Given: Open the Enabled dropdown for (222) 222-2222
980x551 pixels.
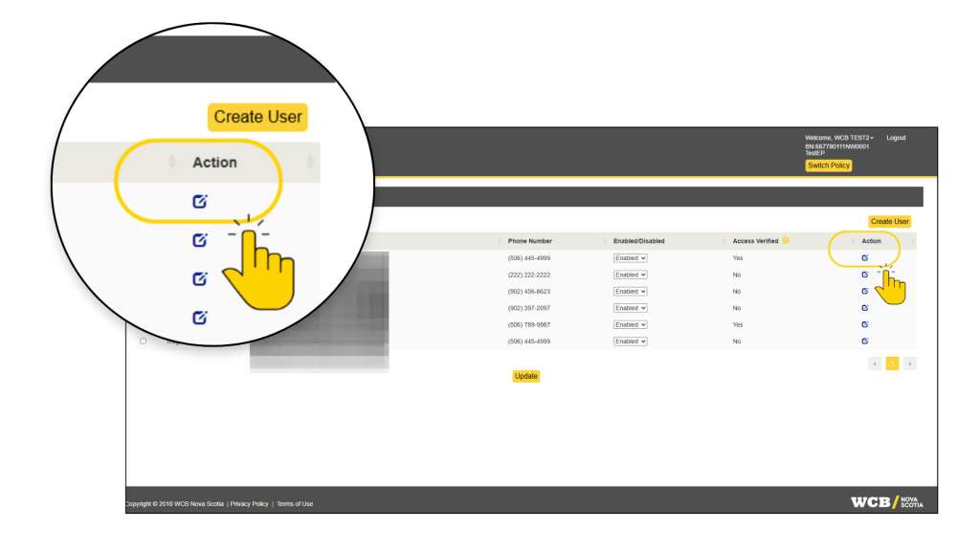Looking at the screenshot, I should pos(630,275).
